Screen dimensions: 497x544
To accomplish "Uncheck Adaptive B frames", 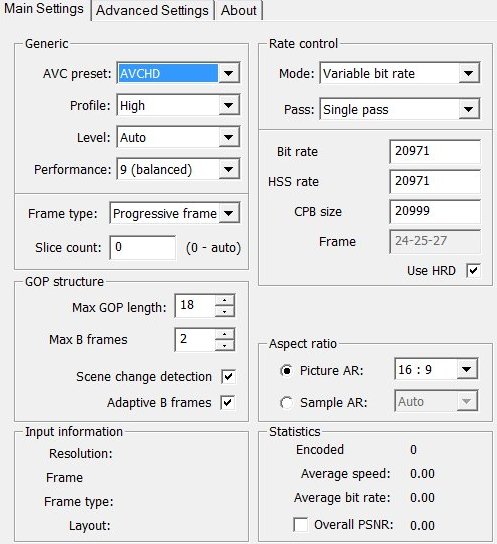I will [228, 402].
